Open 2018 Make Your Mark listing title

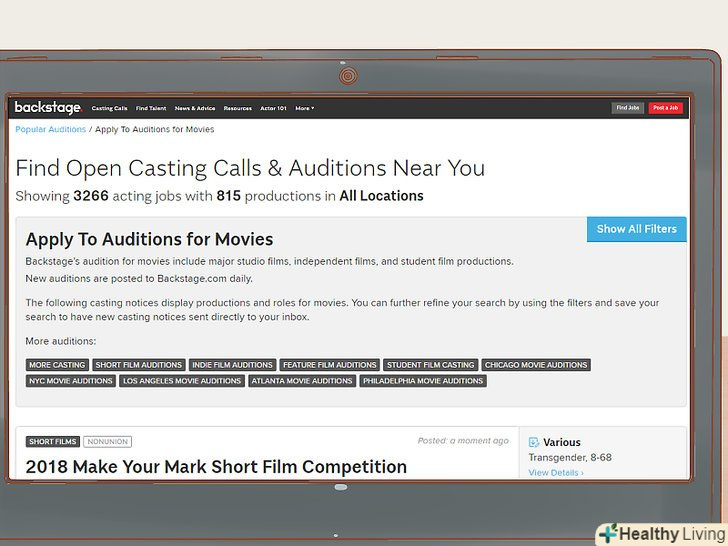pyautogui.click(x=216, y=467)
